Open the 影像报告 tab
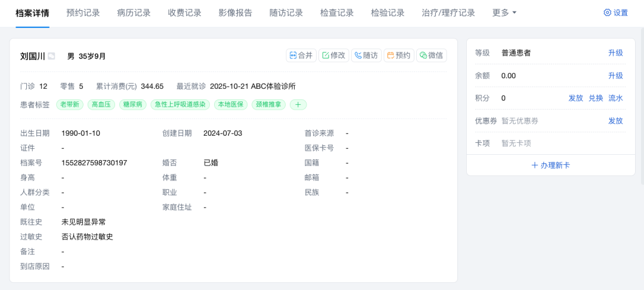Screen dimensions: 644x290 [x=236, y=13]
